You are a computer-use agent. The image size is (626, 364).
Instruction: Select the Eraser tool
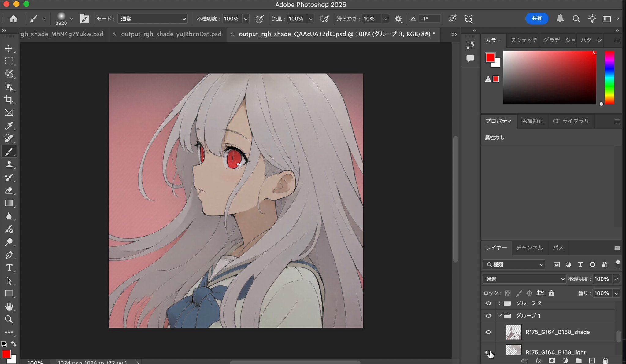click(x=9, y=190)
